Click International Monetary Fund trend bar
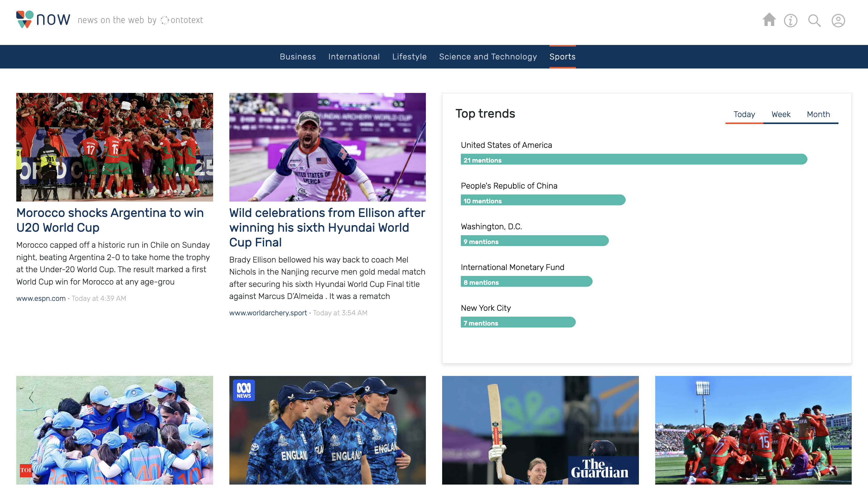The height and width of the screenshot is (490, 868). pyautogui.click(x=526, y=282)
